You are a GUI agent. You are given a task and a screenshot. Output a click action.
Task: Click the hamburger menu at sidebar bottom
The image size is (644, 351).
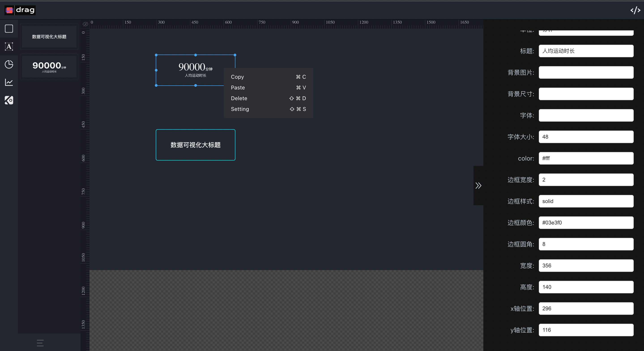40,343
